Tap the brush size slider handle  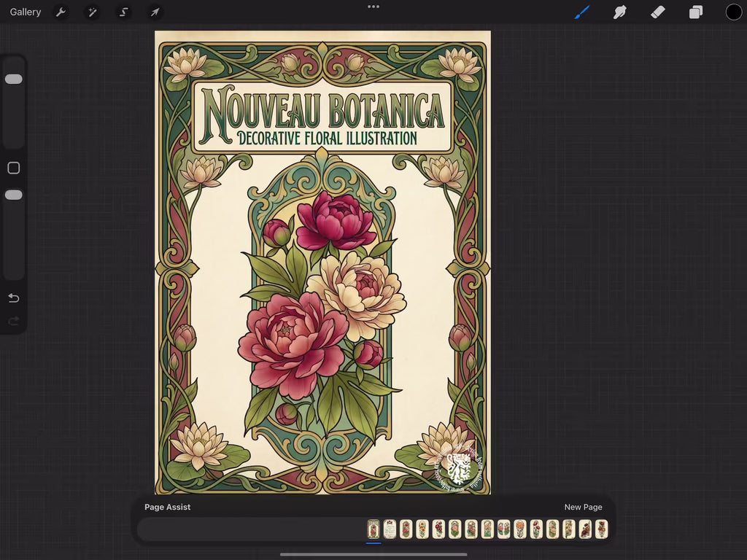(x=14, y=79)
